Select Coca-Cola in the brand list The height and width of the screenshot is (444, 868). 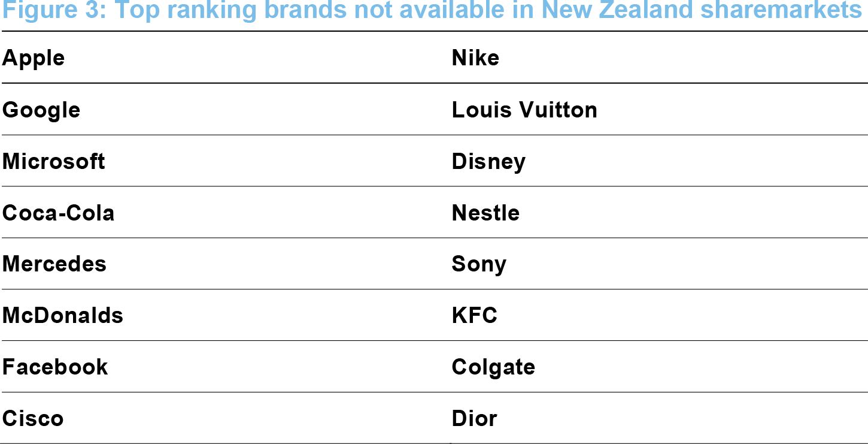(x=58, y=213)
